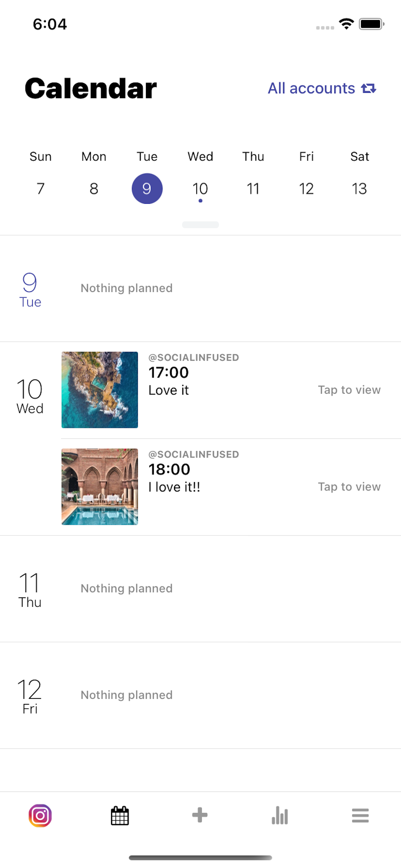The width and height of the screenshot is (401, 868).
Task: Select Thursday 11 in the week strip
Action: point(253,188)
